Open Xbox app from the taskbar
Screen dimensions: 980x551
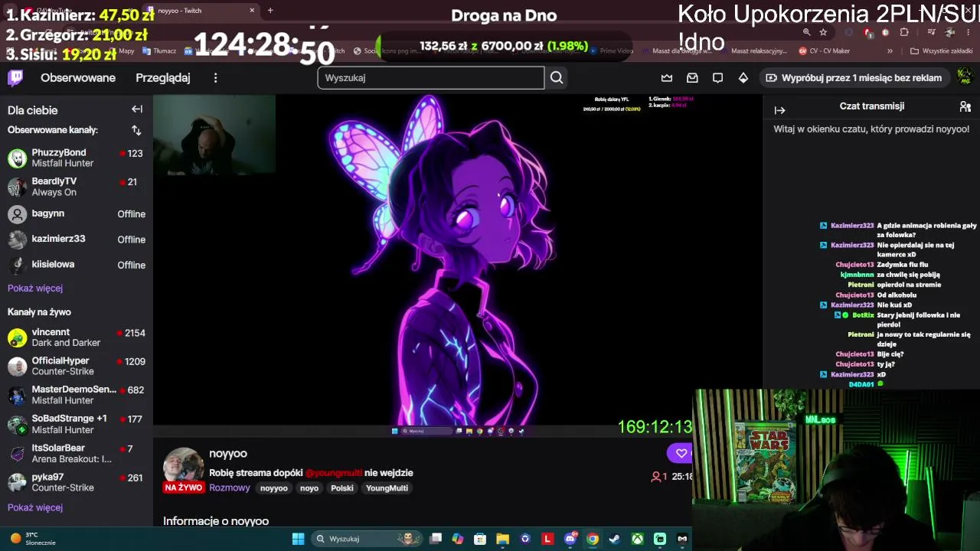coord(637,539)
